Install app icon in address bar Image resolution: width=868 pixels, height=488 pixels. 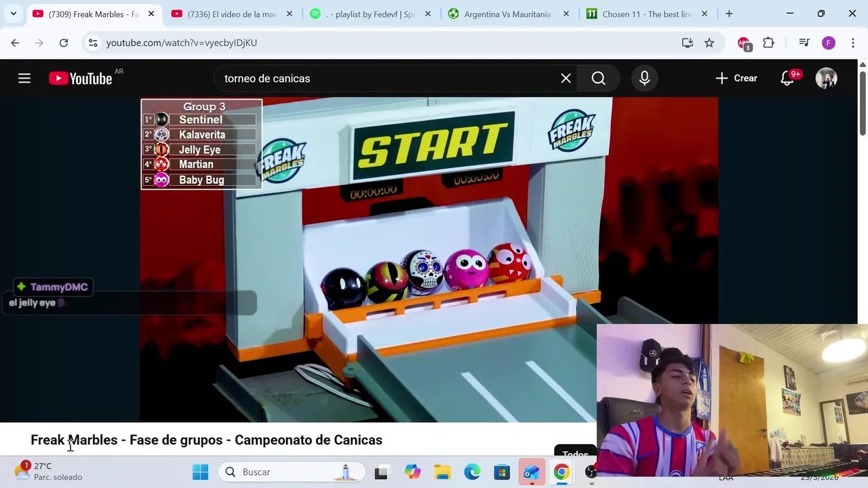(688, 43)
